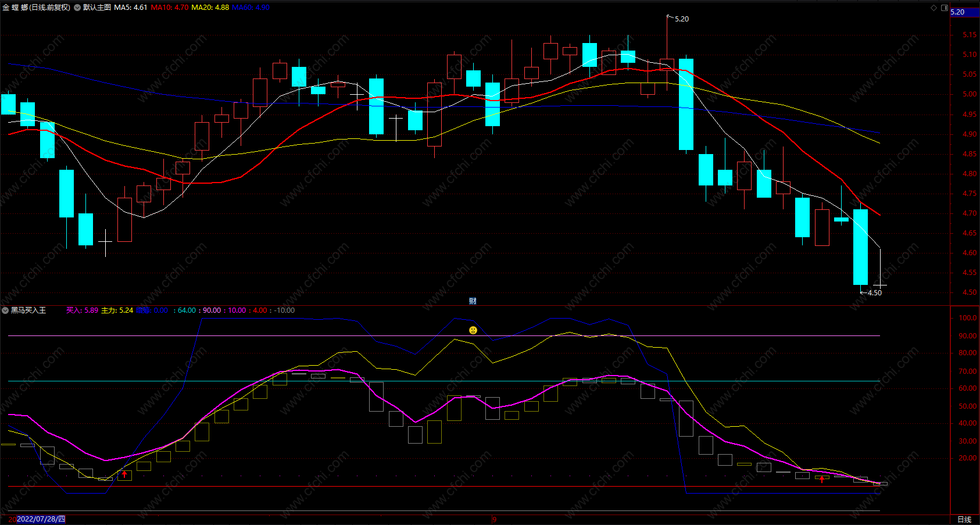Click the 日线 period button at bottom right
The width and height of the screenshot is (980, 525).
964,519
